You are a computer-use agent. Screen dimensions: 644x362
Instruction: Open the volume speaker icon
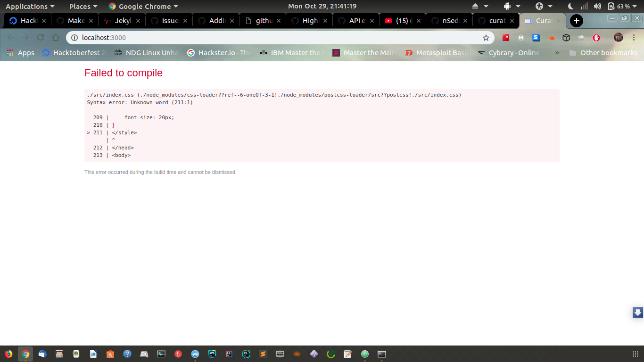pyautogui.click(x=597, y=6)
